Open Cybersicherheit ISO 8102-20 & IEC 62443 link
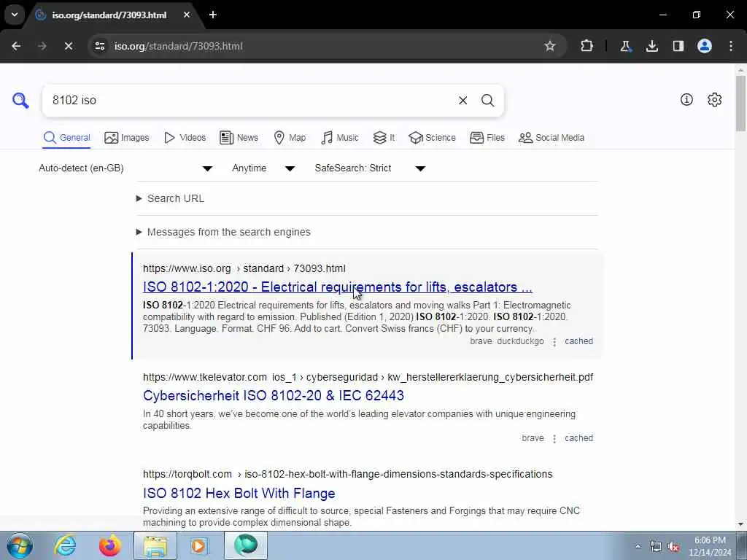 click(274, 395)
